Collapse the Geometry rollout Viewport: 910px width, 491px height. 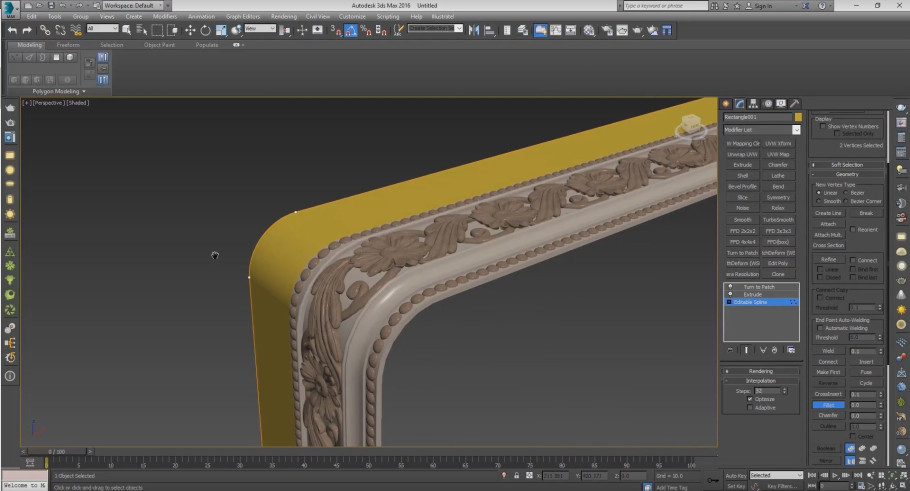click(x=847, y=174)
